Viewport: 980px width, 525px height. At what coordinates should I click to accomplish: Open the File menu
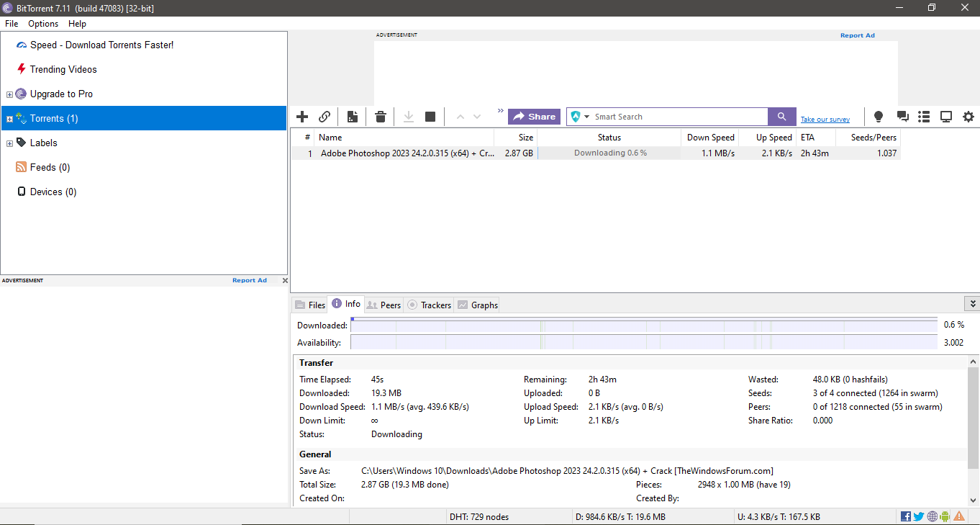pos(12,24)
